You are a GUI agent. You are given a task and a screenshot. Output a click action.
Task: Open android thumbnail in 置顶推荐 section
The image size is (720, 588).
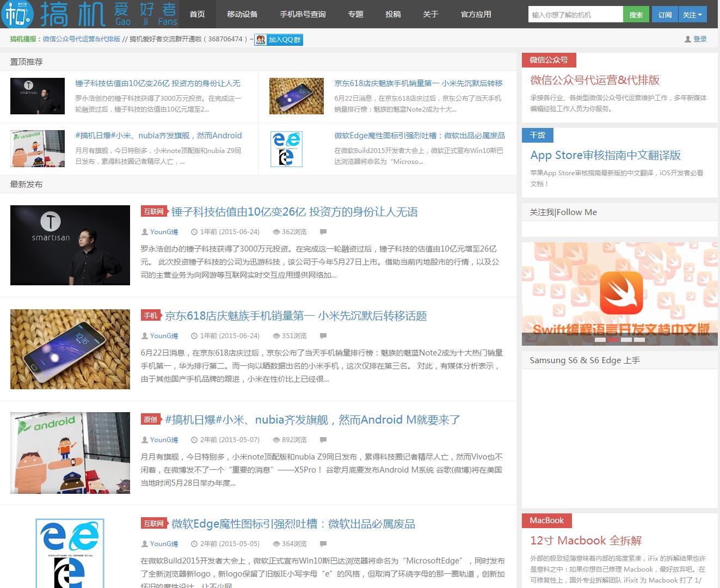(x=38, y=149)
